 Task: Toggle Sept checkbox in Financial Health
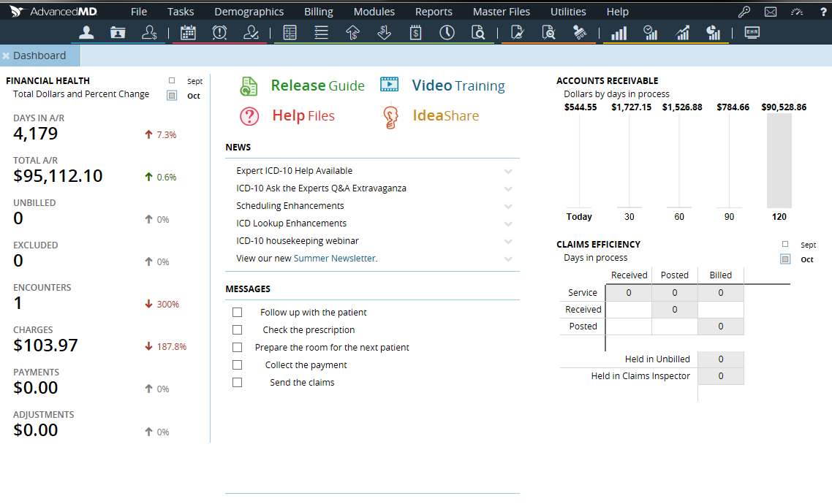click(x=171, y=80)
